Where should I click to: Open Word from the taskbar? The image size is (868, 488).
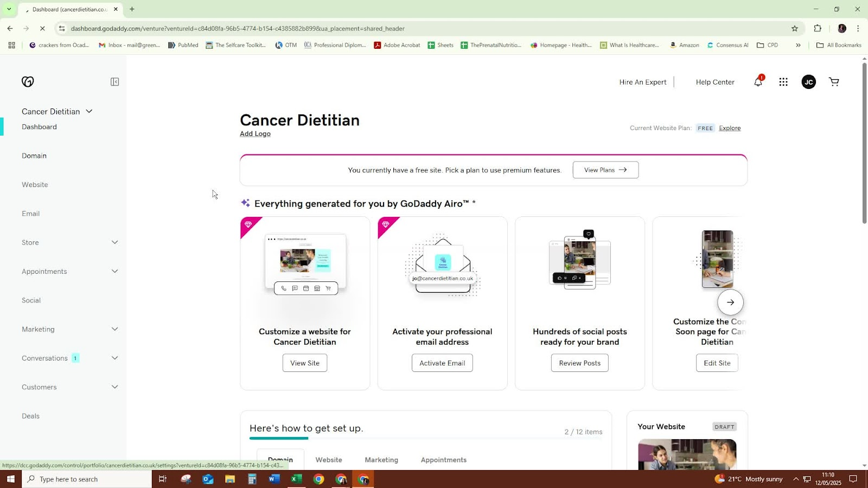tap(274, 479)
